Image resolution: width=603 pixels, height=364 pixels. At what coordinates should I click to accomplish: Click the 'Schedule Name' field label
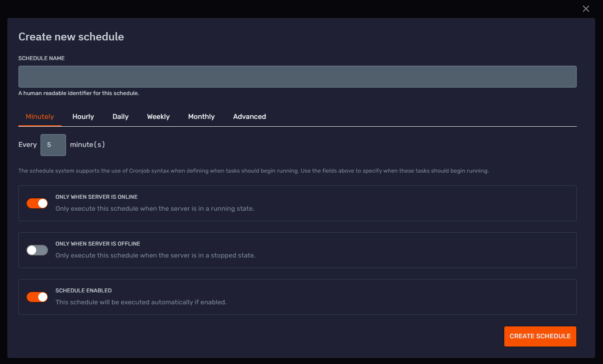(41, 58)
